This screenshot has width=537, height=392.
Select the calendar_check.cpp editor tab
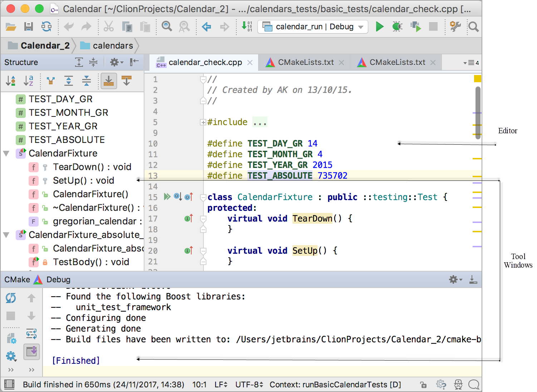205,63
